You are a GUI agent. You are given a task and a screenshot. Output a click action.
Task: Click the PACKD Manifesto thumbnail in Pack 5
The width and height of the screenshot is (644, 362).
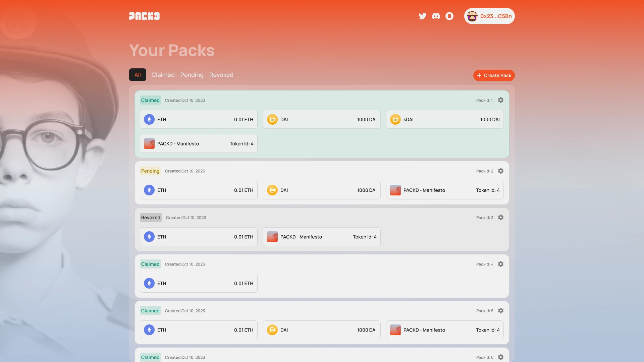[x=395, y=330]
